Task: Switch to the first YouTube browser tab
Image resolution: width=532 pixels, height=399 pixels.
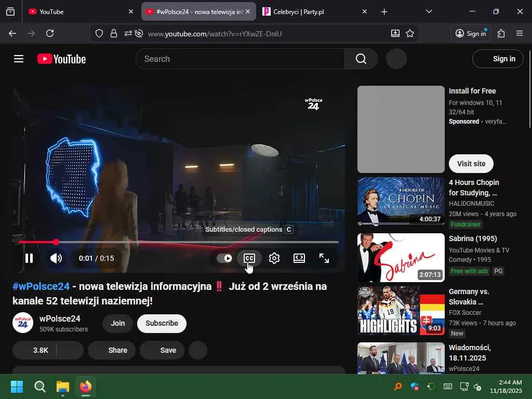Action: [79, 12]
